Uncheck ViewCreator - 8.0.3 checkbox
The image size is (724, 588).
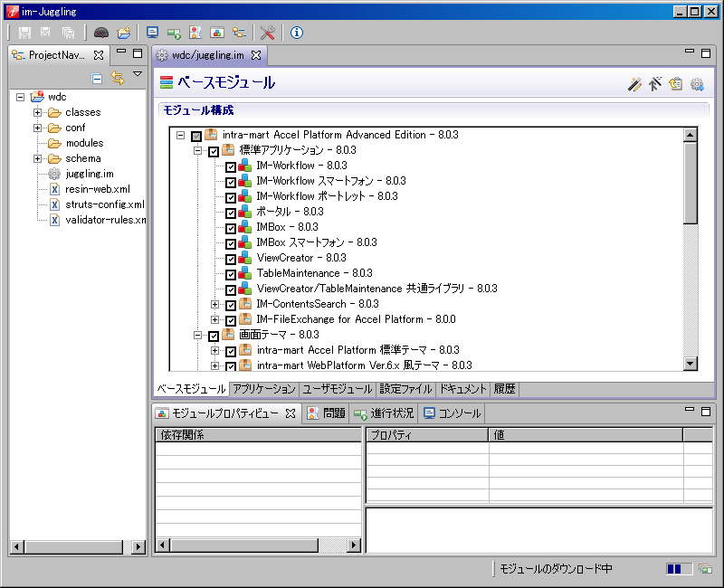click(231, 259)
